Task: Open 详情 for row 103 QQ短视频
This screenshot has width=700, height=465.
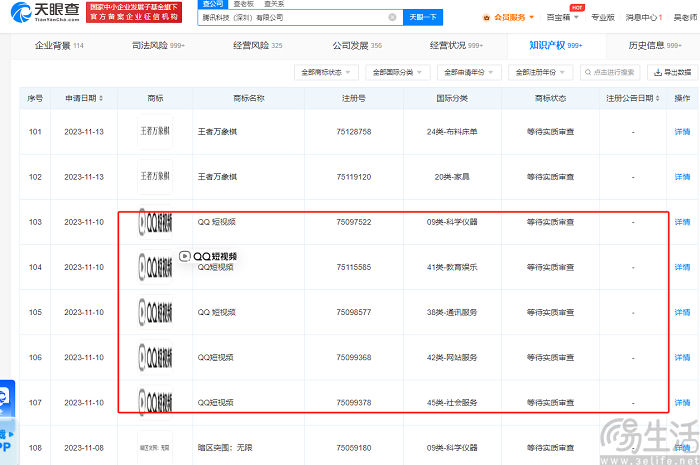Action: pyautogui.click(x=682, y=222)
